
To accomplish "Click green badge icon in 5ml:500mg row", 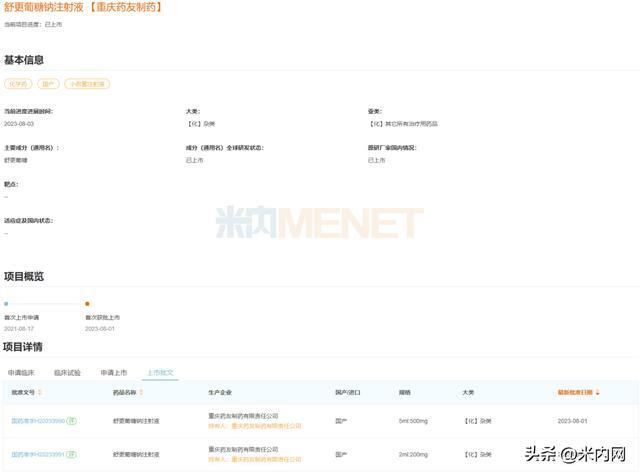I will click(71, 421).
